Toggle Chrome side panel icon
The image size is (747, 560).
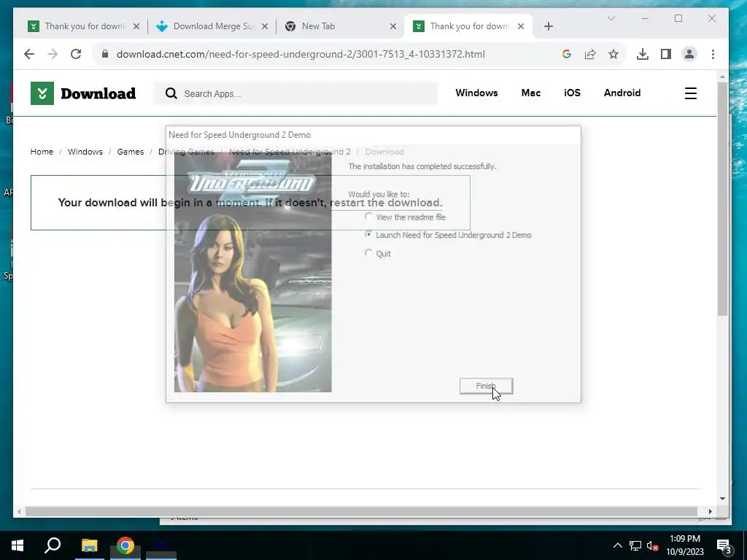[666, 54]
